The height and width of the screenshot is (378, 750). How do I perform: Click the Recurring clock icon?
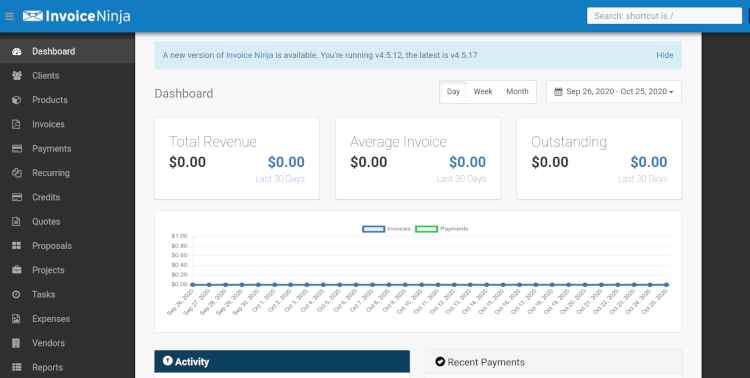pyautogui.click(x=17, y=173)
